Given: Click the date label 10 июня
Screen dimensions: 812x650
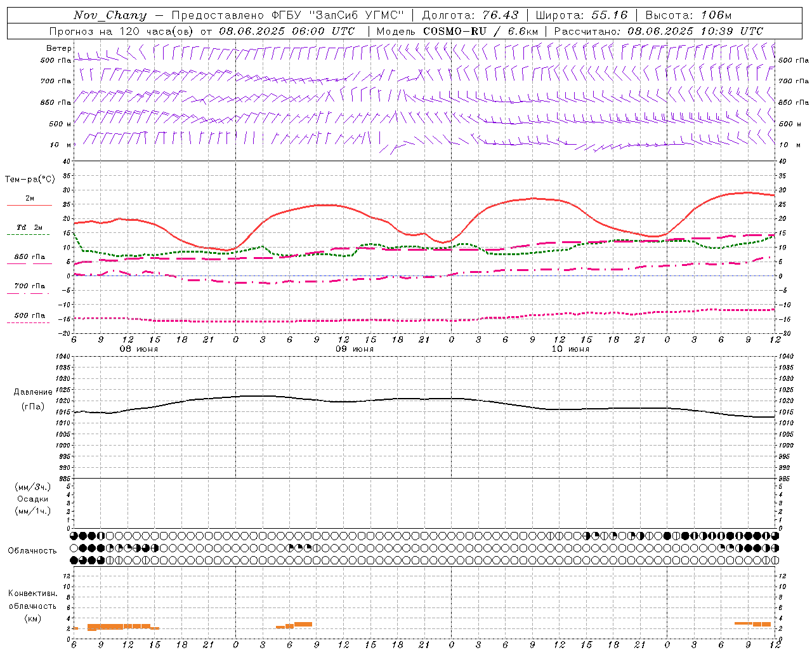Looking at the screenshot, I should (x=570, y=349).
